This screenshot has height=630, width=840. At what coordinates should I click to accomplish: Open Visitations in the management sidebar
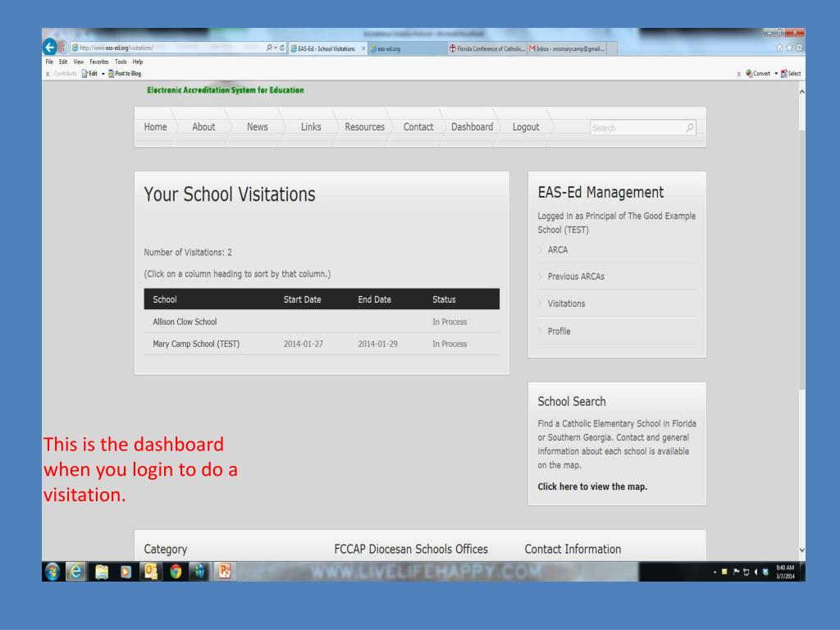coord(566,304)
